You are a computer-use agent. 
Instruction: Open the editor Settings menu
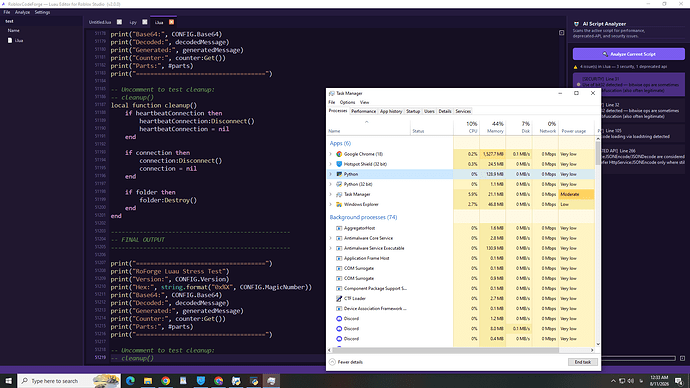point(42,12)
